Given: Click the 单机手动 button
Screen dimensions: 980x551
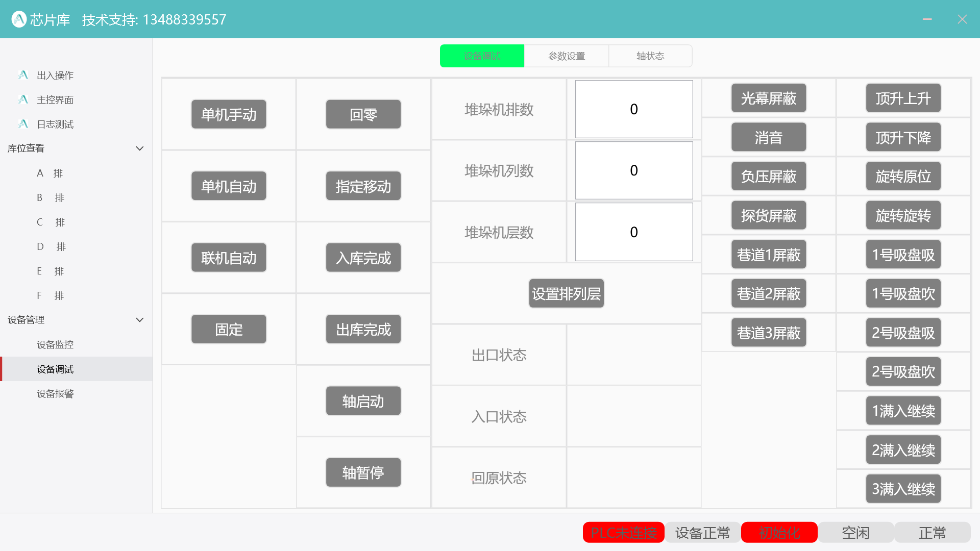Looking at the screenshot, I should pyautogui.click(x=228, y=114).
